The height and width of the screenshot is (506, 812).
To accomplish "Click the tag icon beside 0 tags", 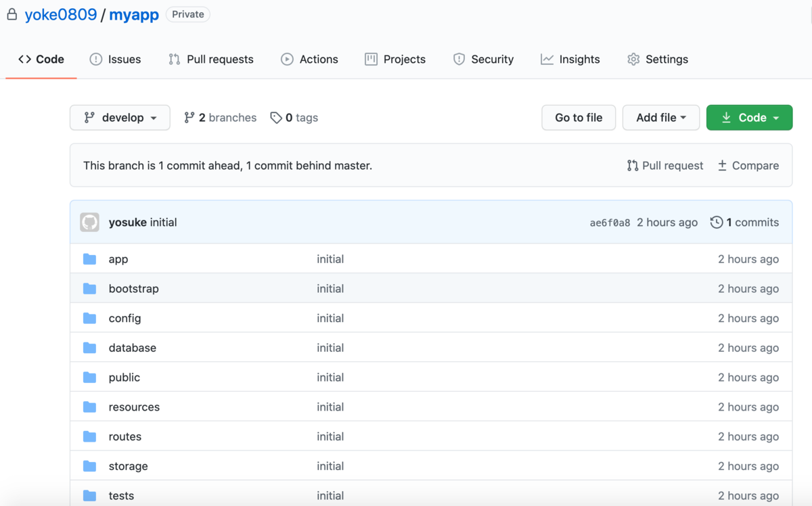I will [x=276, y=118].
